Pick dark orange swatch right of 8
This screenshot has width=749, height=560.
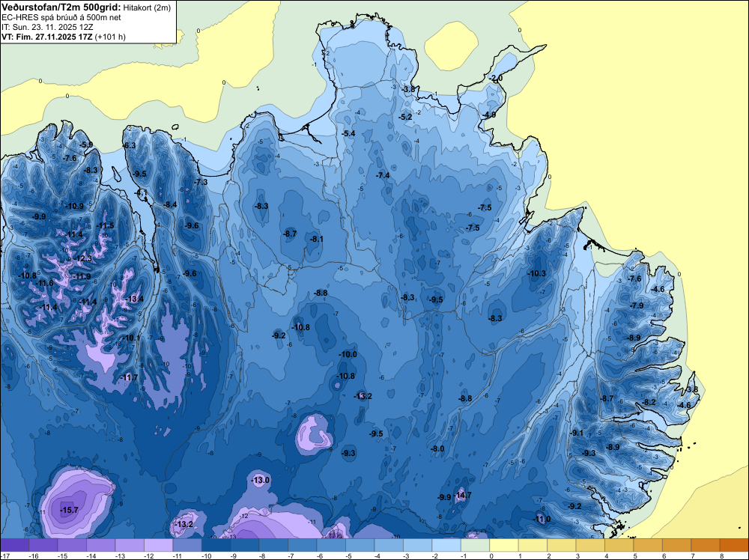[x=734, y=545]
